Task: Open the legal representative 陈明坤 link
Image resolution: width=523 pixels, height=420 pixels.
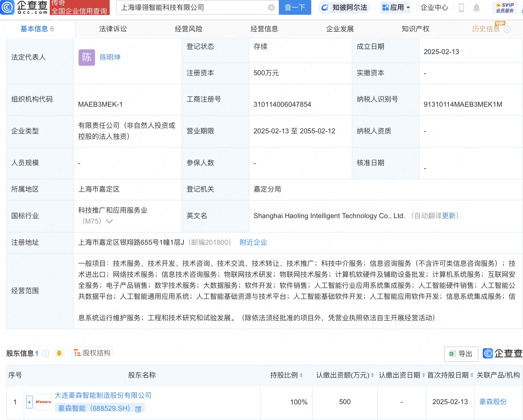Action: point(110,57)
